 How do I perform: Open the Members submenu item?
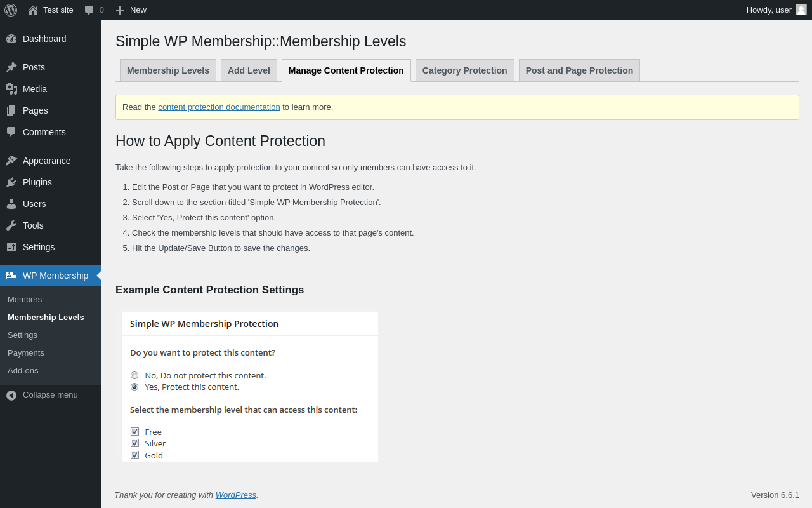coord(25,300)
